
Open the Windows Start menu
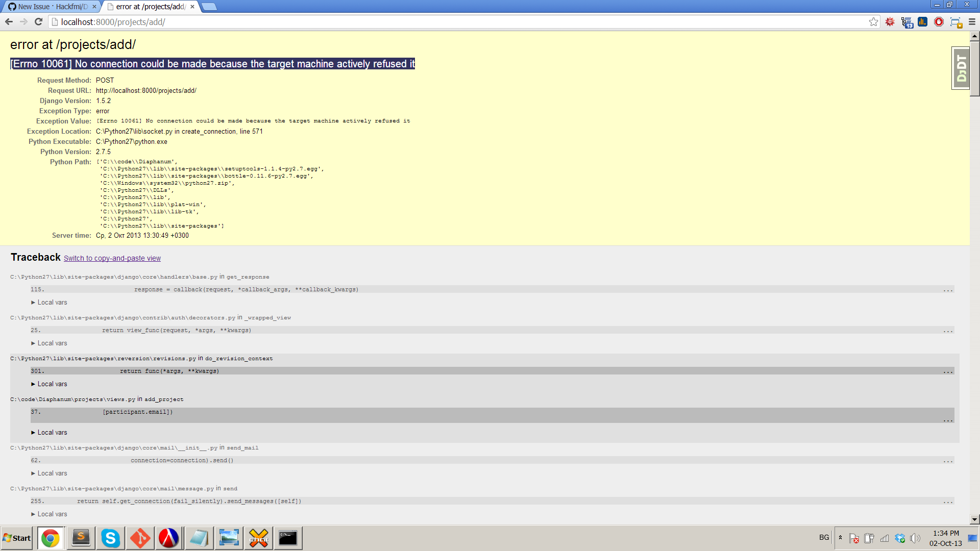pos(17,538)
